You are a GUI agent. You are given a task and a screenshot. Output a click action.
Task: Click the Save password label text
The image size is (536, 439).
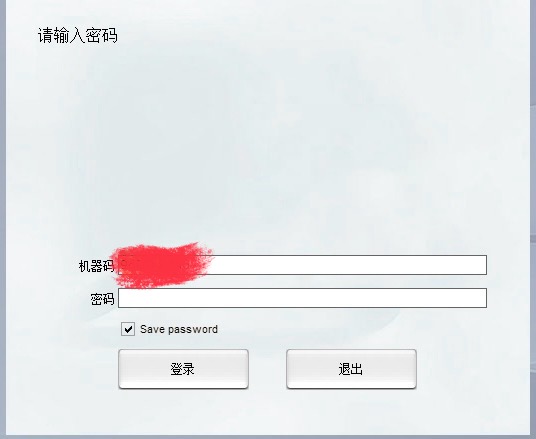pos(179,329)
